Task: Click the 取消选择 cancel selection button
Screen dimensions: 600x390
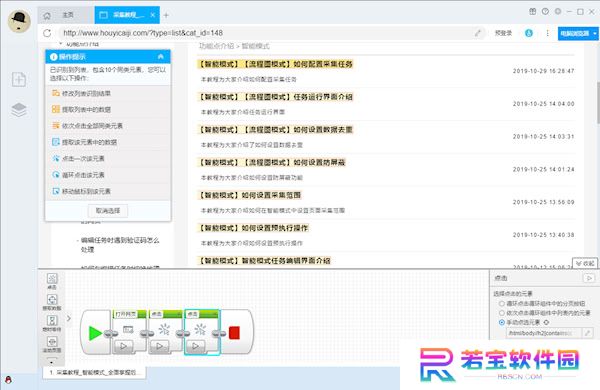Action: 108,211
